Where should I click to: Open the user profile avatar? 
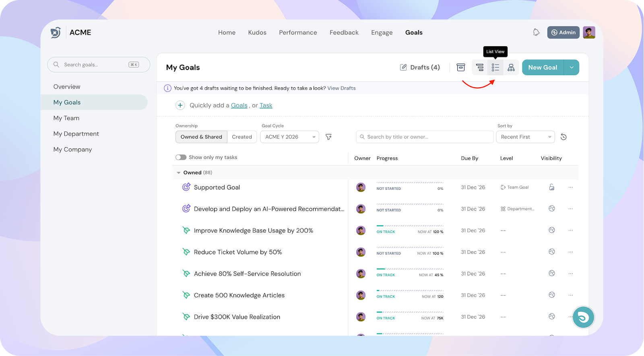[x=589, y=33]
